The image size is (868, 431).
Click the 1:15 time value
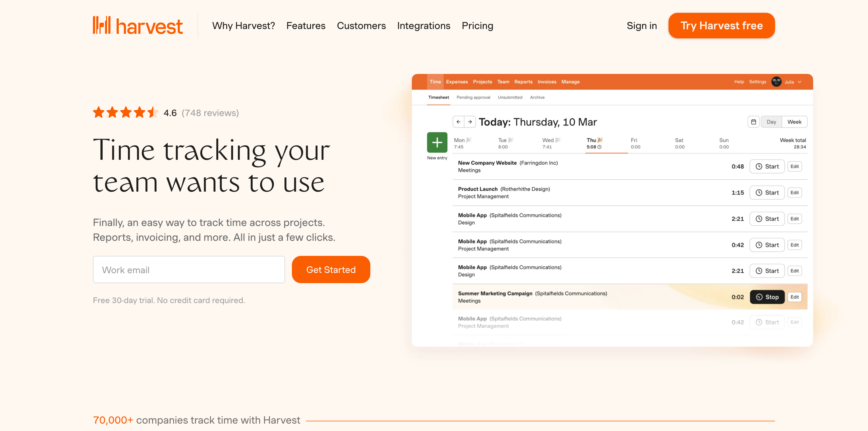click(x=737, y=192)
